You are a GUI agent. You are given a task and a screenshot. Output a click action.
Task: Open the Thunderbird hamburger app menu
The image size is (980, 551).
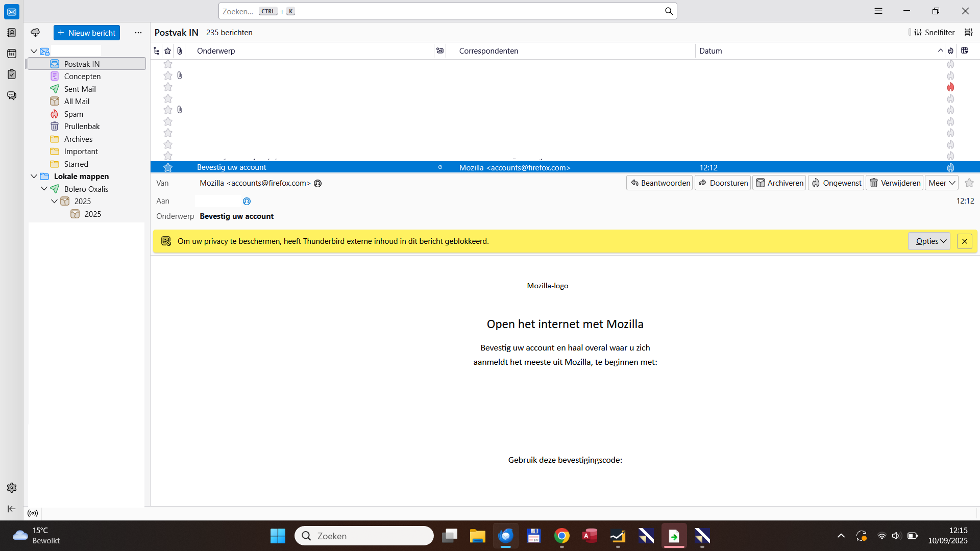(878, 11)
